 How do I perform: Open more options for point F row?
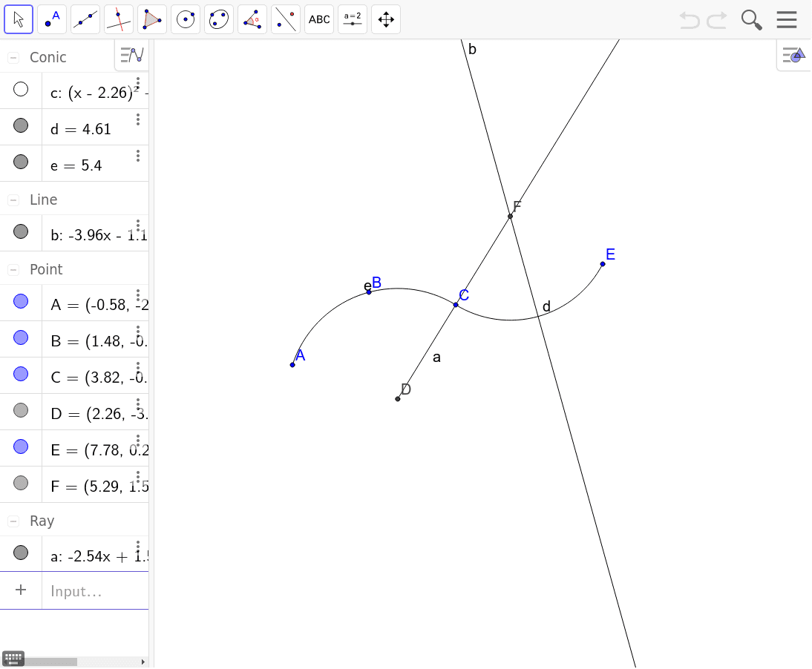(x=138, y=477)
